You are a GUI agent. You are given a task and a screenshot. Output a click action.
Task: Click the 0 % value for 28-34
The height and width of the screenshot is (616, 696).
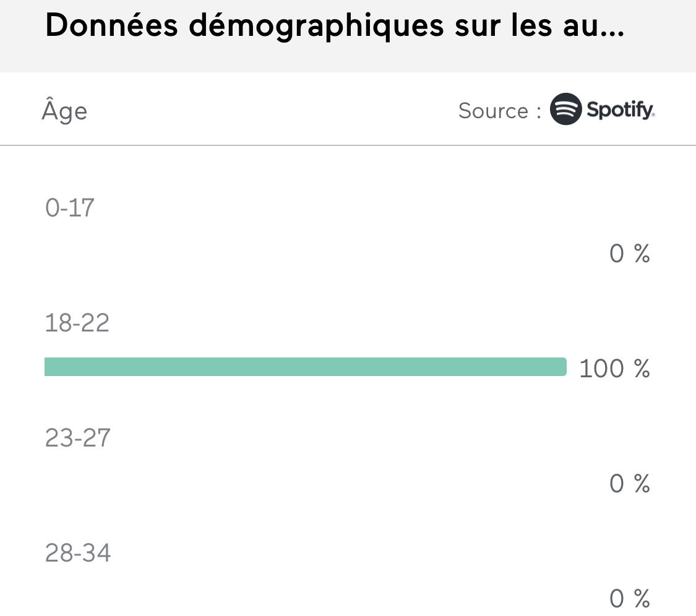pos(629,599)
